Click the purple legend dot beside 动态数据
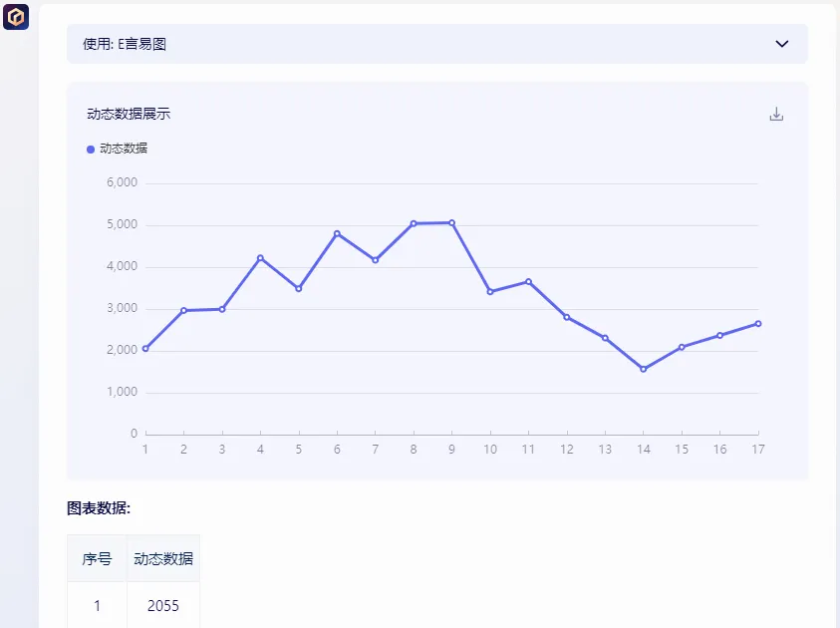Screen dimensions: 840x628 click(x=90, y=148)
